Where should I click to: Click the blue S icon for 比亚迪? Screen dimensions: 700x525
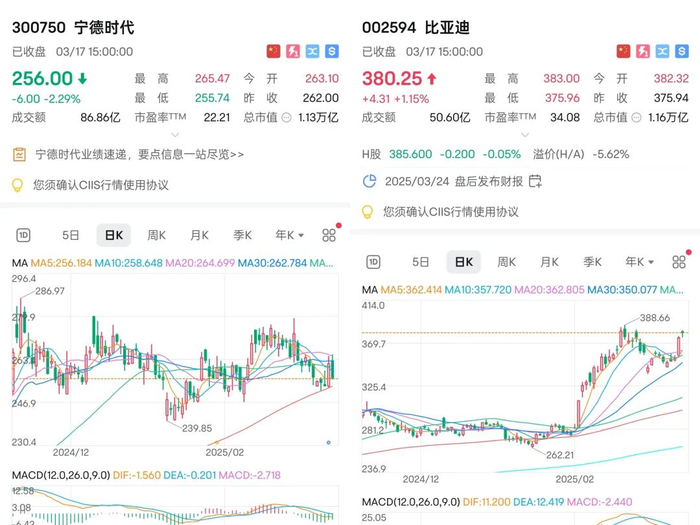(x=682, y=51)
